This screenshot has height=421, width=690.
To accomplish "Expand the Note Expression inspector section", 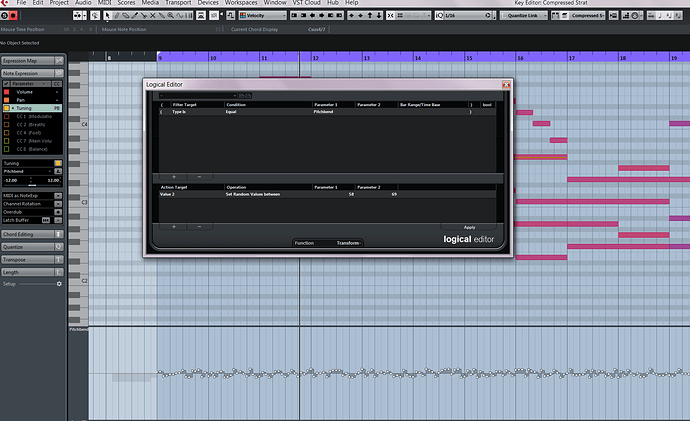I will [33, 73].
